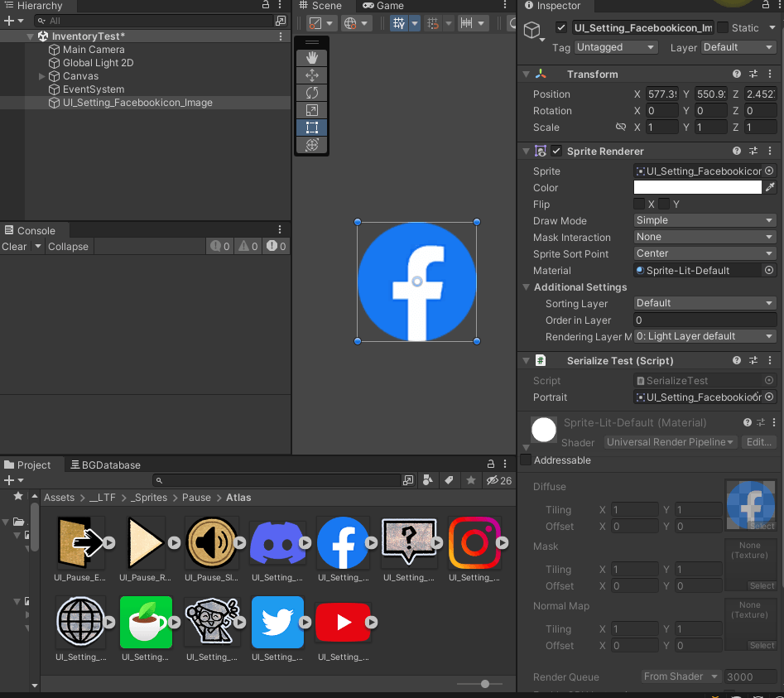Toggle the Static checkbox
The width and height of the screenshot is (784, 698).
pyautogui.click(x=723, y=27)
